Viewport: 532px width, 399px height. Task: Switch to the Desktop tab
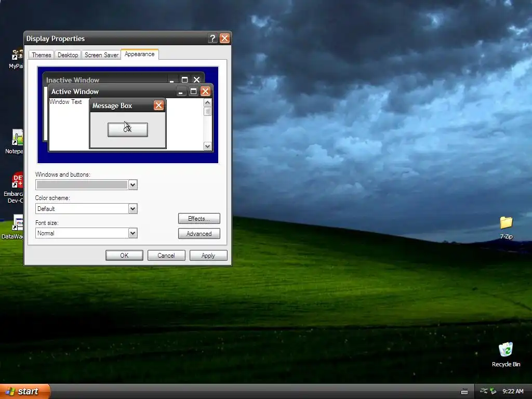(x=68, y=55)
